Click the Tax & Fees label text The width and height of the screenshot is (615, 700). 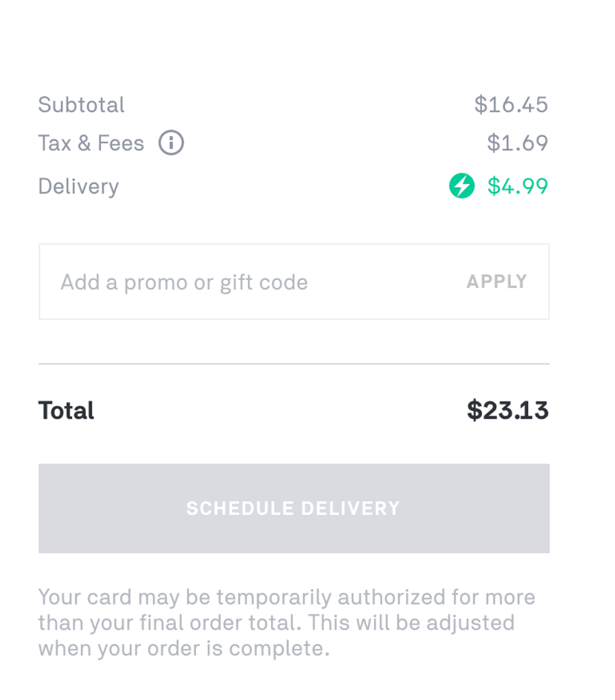pos(91,144)
